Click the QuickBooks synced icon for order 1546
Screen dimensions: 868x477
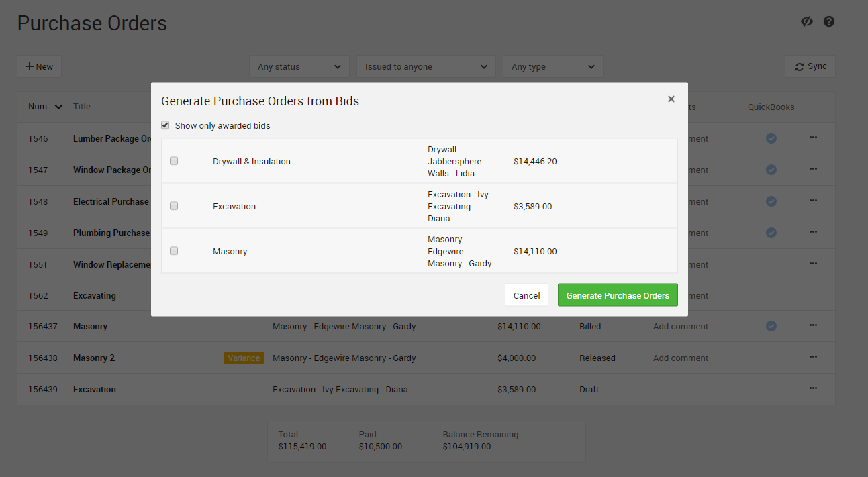point(771,138)
